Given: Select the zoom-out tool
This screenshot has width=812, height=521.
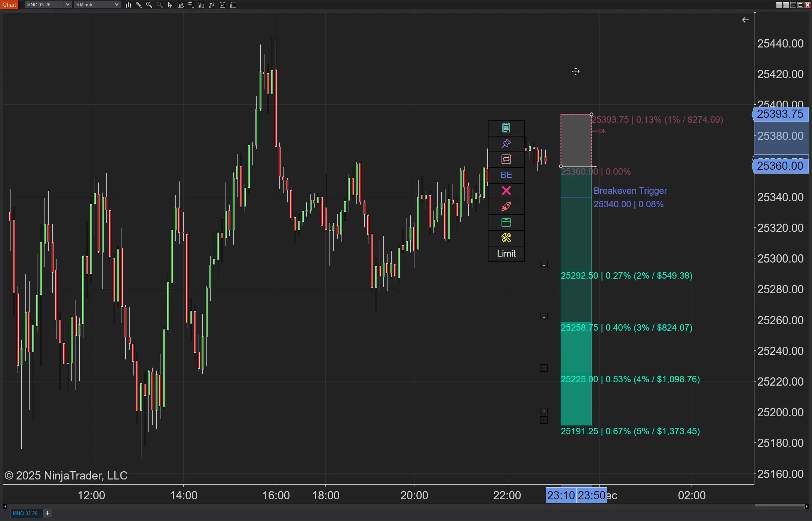Looking at the screenshot, I should click(159, 5).
